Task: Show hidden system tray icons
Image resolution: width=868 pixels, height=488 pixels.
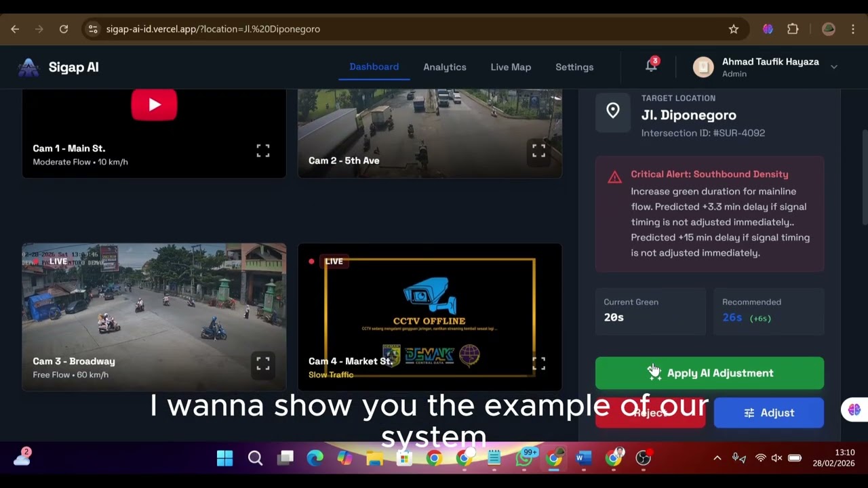Action: click(717, 459)
